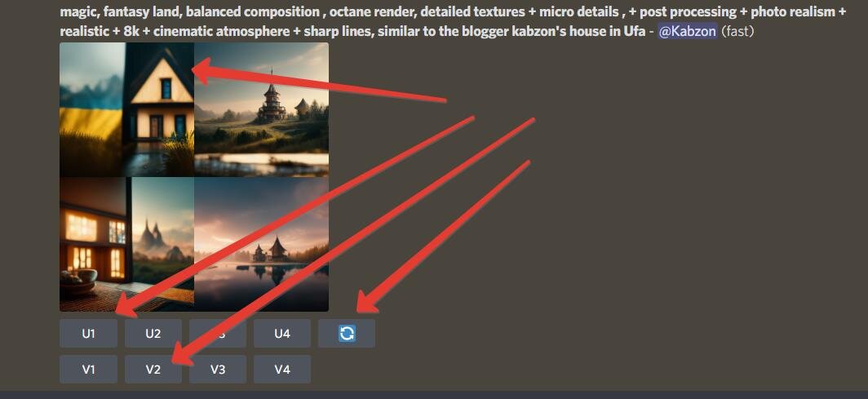Upscale the fourth image using U4
The width and height of the screenshot is (868, 399).
tap(282, 333)
